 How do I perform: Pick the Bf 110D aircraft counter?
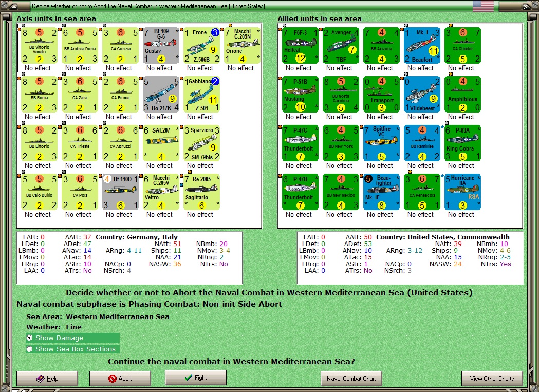[x=121, y=192]
